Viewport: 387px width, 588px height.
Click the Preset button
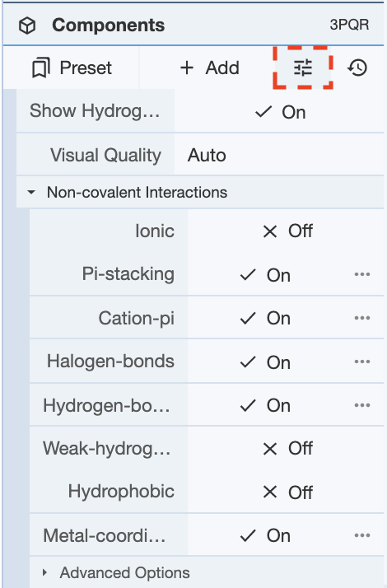click(72, 68)
